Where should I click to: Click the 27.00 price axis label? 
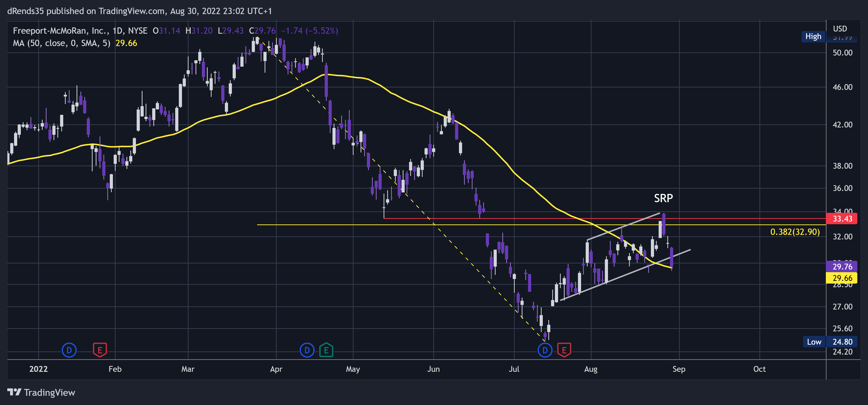(x=842, y=307)
